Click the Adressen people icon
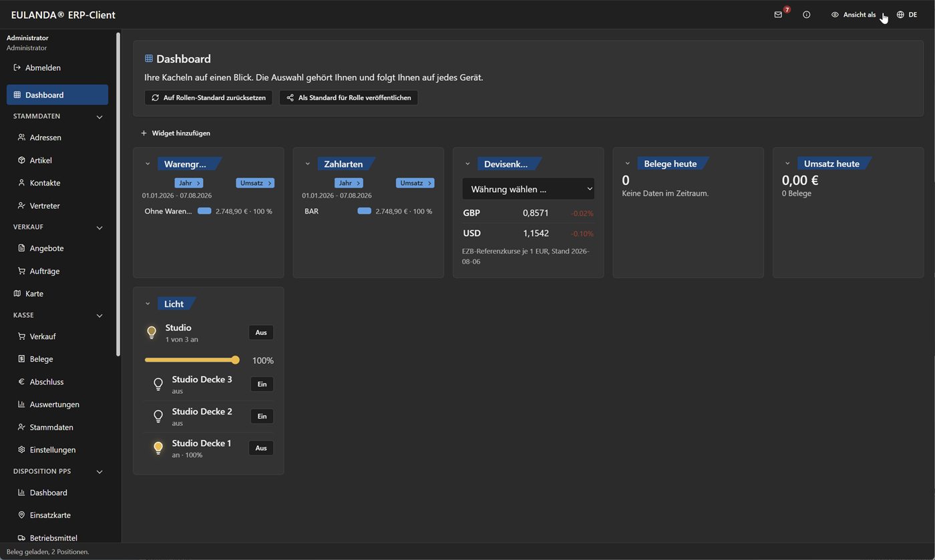Screen dimensions: 935x560 coord(21,137)
